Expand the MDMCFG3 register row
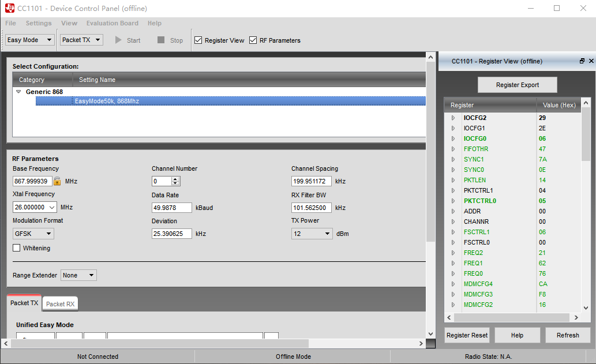This screenshot has height=364, width=596. [x=453, y=294]
